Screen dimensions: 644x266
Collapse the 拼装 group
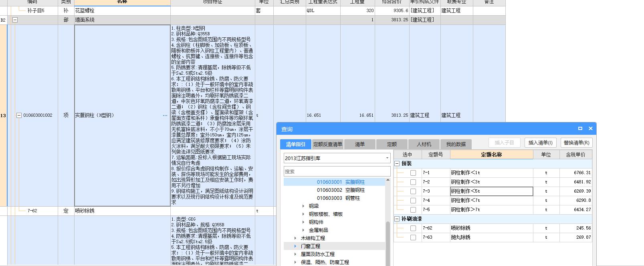(x=397, y=164)
